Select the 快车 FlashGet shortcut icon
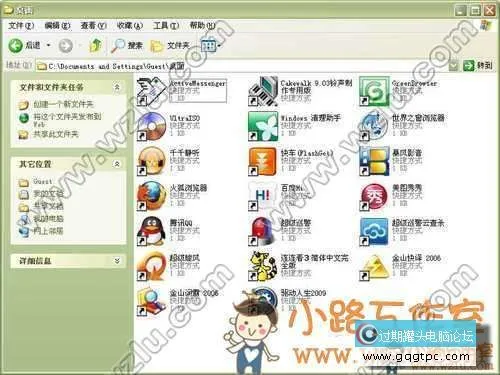 [263, 162]
